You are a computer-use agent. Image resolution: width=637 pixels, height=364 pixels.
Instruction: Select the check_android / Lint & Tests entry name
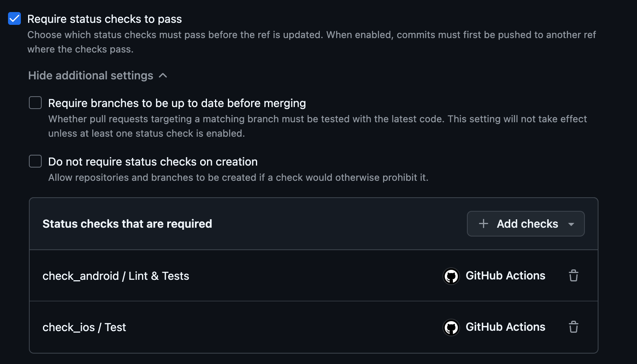(116, 276)
